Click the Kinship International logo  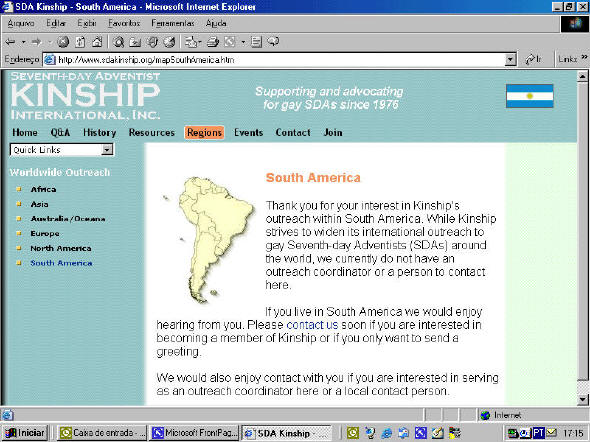click(x=85, y=96)
